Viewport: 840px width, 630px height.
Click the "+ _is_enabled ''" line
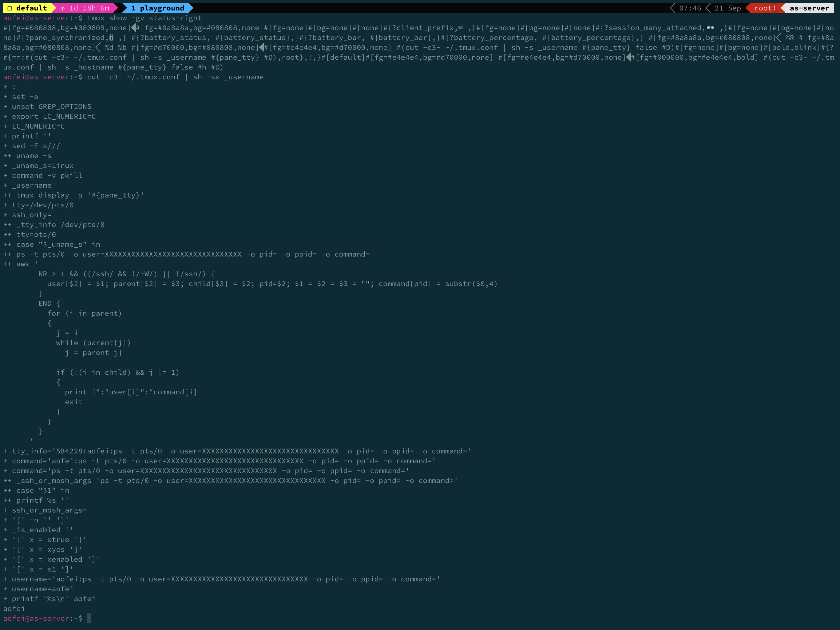click(x=38, y=530)
